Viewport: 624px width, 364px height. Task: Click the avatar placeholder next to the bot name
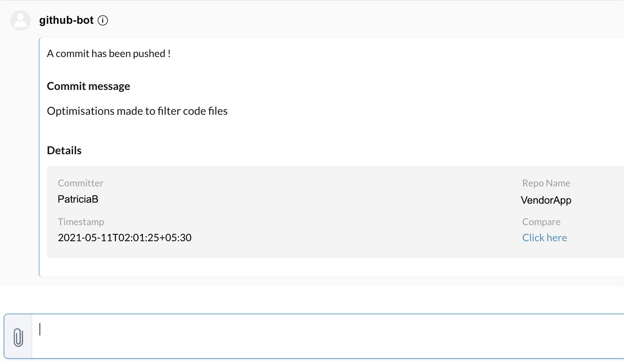20,20
